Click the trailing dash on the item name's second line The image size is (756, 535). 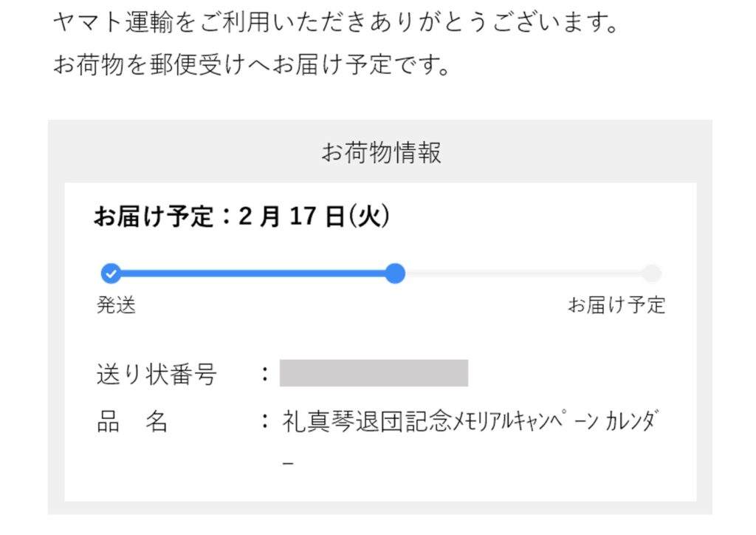point(289,463)
